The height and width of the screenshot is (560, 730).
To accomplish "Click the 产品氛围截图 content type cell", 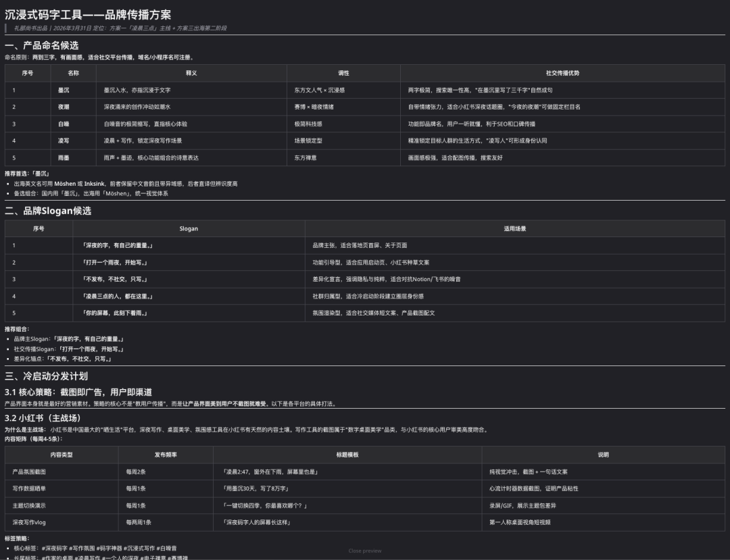I will [x=30, y=472].
